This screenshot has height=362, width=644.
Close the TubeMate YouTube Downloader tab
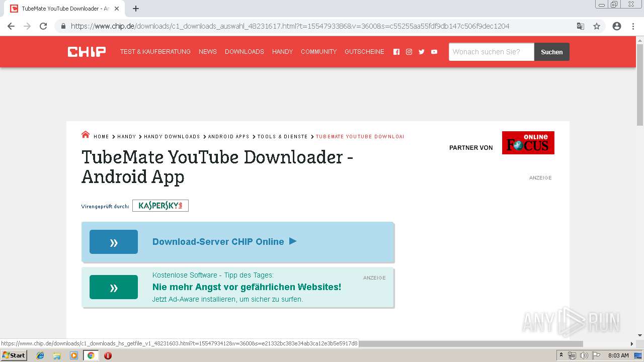[x=117, y=9]
